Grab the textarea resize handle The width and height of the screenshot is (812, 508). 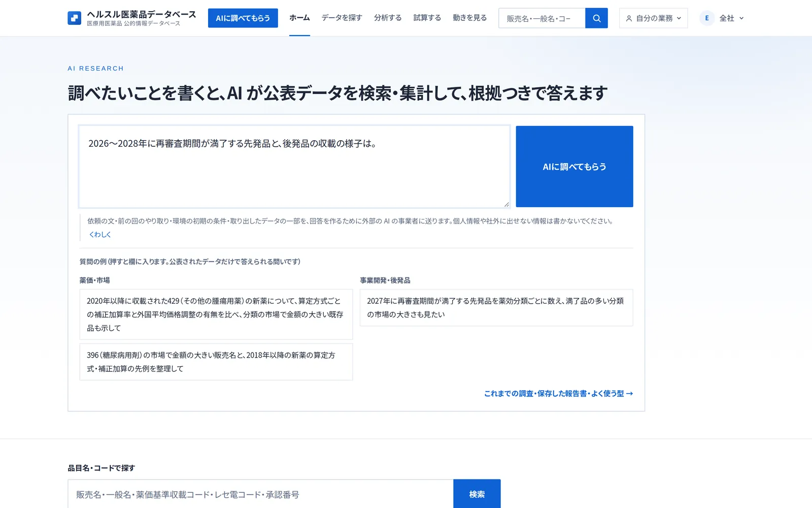[506, 204]
